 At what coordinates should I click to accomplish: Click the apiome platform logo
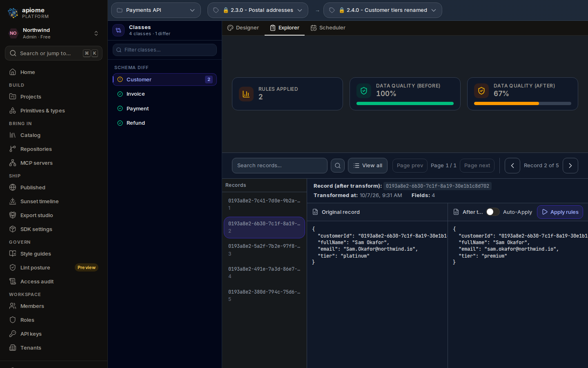[x=13, y=13]
